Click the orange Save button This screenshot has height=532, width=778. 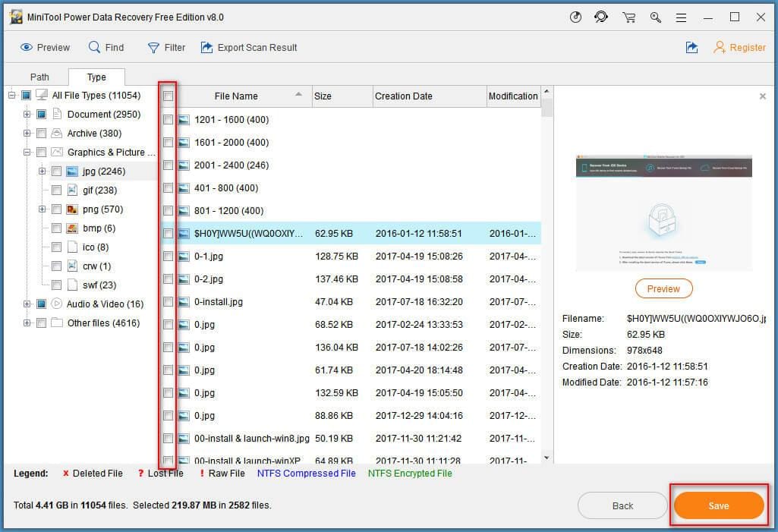click(719, 505)
